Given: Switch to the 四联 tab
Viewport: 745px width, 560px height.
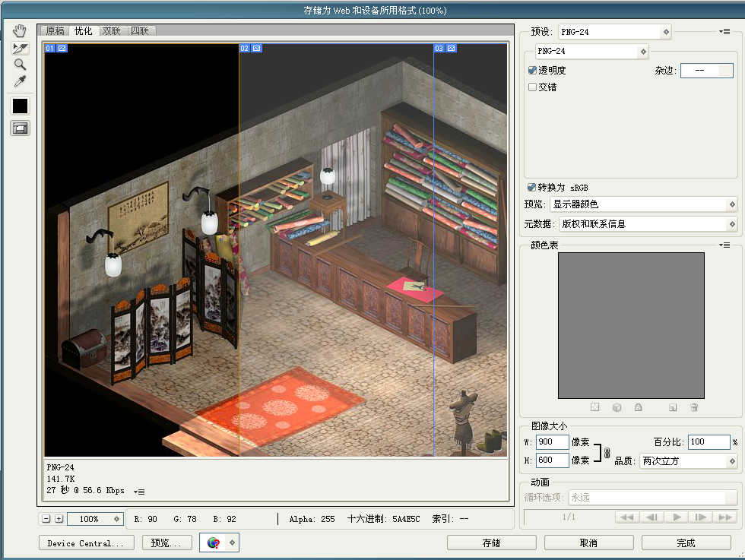Looking at the screenshot, I should tap(140, 31).
